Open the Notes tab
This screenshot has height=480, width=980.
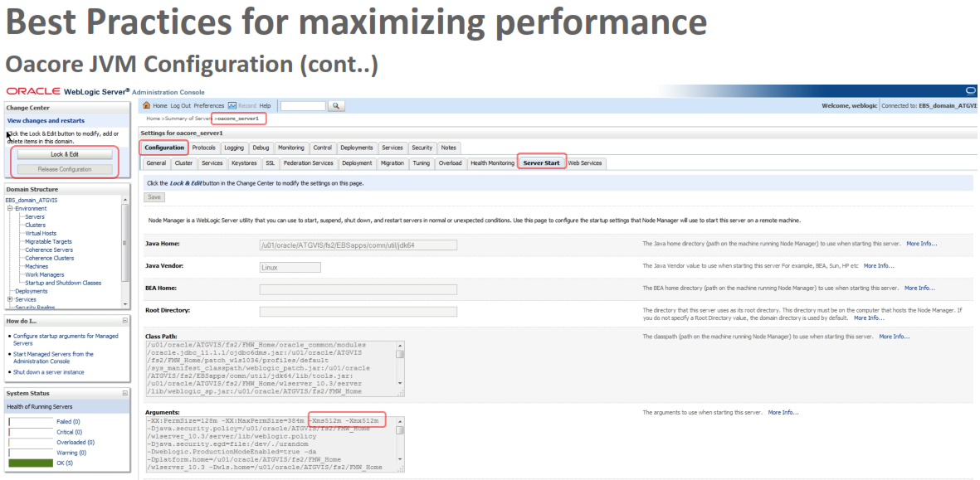[x=448, y=148]
